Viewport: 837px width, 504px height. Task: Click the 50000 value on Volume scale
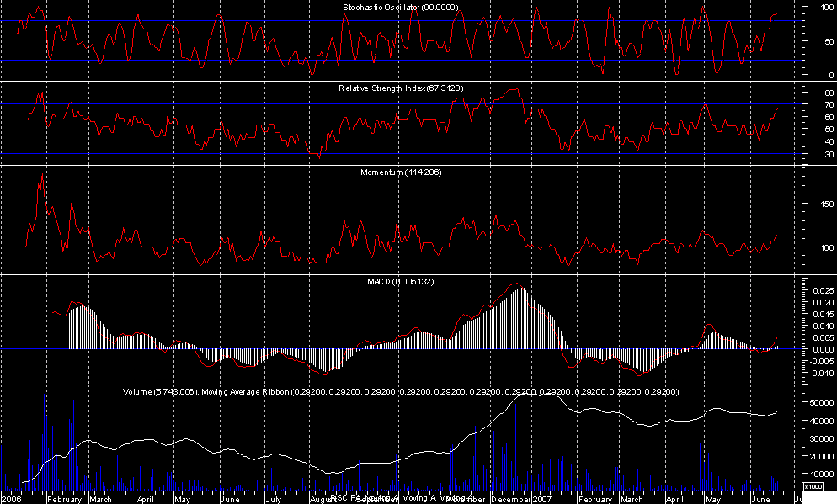click(813, 403)
